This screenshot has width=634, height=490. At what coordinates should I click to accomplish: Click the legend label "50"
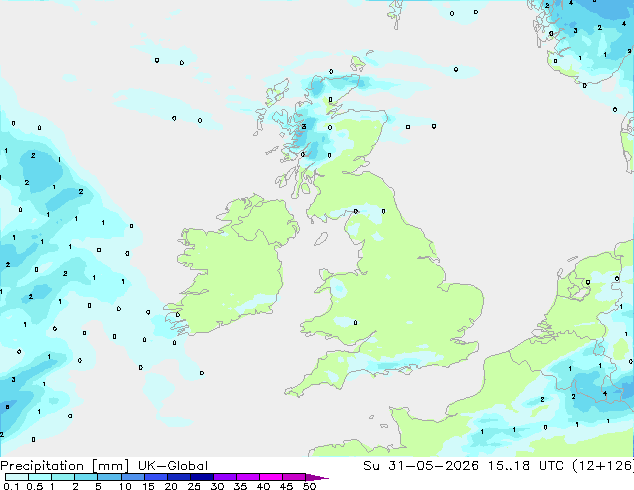tap(309, 486)
